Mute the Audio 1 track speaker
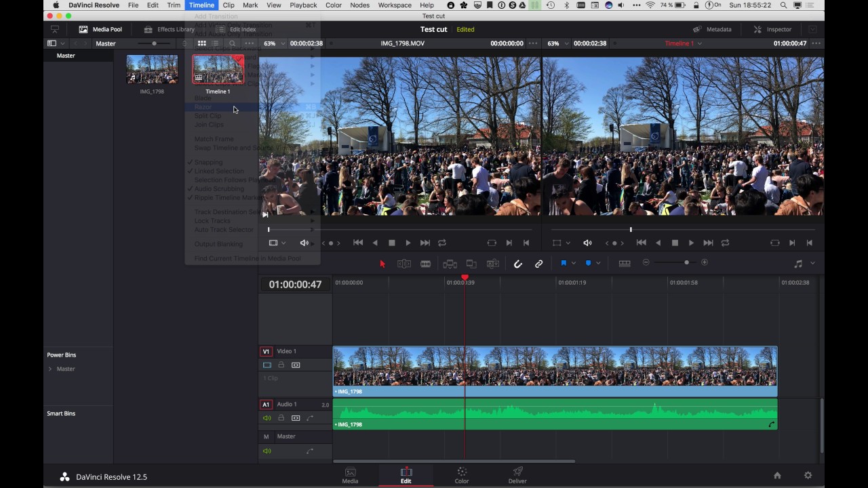 (x=267, y=418)
